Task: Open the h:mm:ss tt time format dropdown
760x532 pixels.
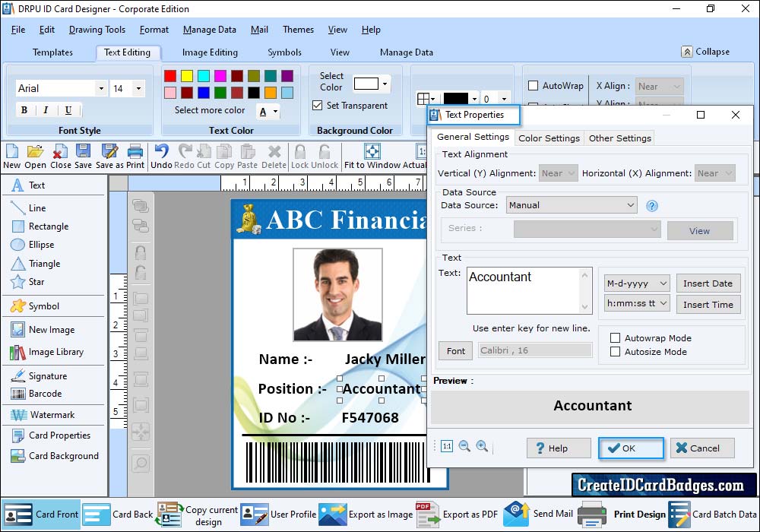Action: point(637,303)
